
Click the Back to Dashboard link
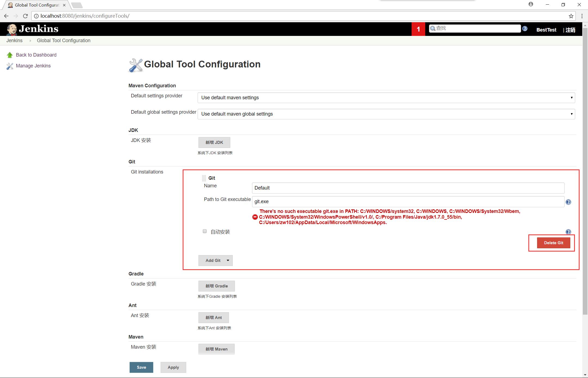36,55
